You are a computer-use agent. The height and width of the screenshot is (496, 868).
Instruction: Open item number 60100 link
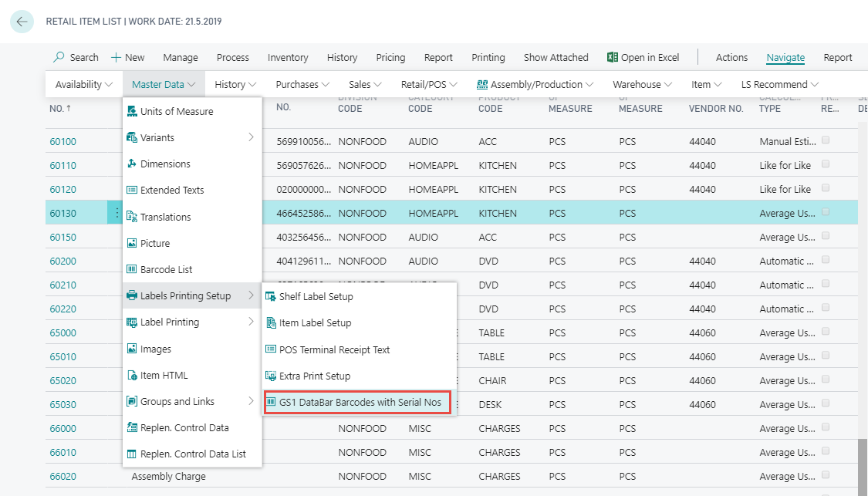[x=63, y=142]
